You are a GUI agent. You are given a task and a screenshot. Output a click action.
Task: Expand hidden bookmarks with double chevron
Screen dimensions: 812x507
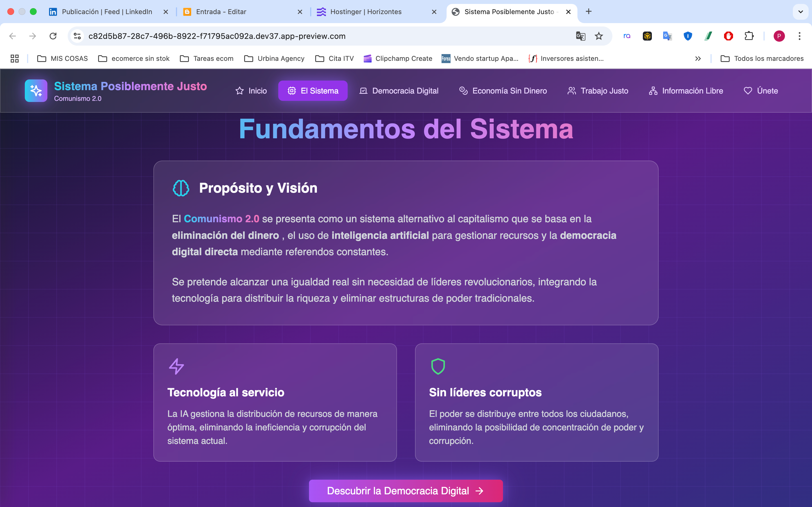click(x=698, y=59)
